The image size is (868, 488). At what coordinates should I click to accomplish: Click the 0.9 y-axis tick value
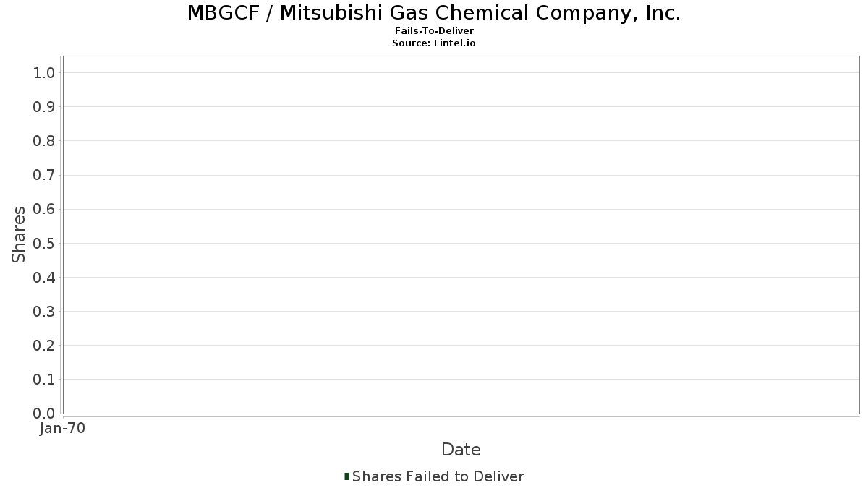click(x=44, y=107)
